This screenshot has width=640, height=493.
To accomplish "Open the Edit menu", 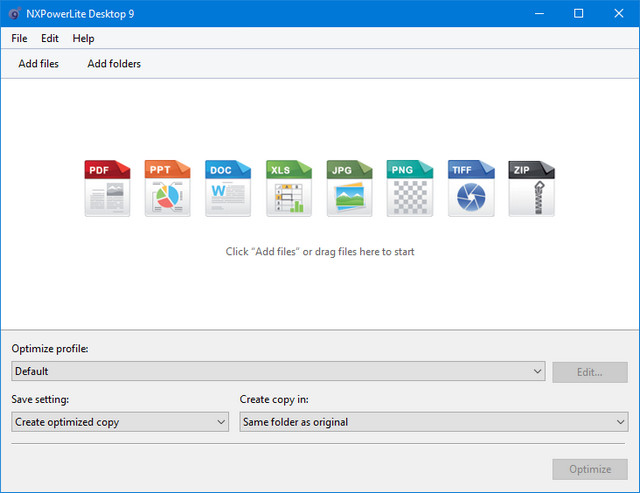I will click(x=50, y=38).
